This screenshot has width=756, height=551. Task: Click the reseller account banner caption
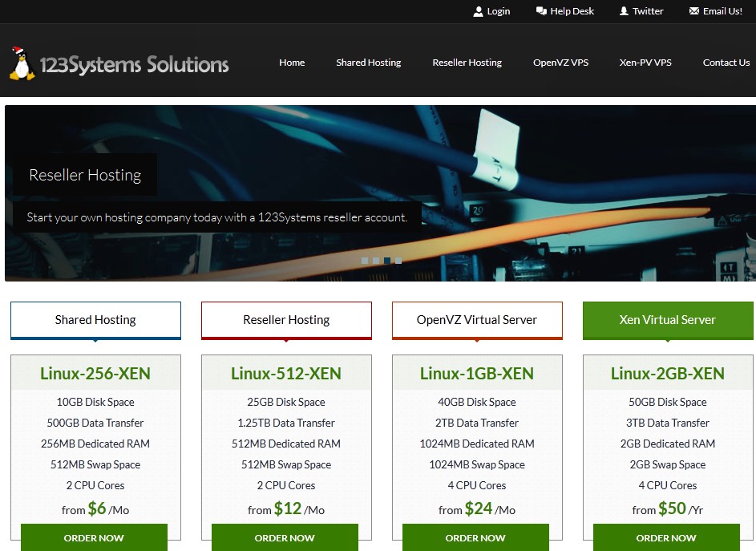click(217, 217)
